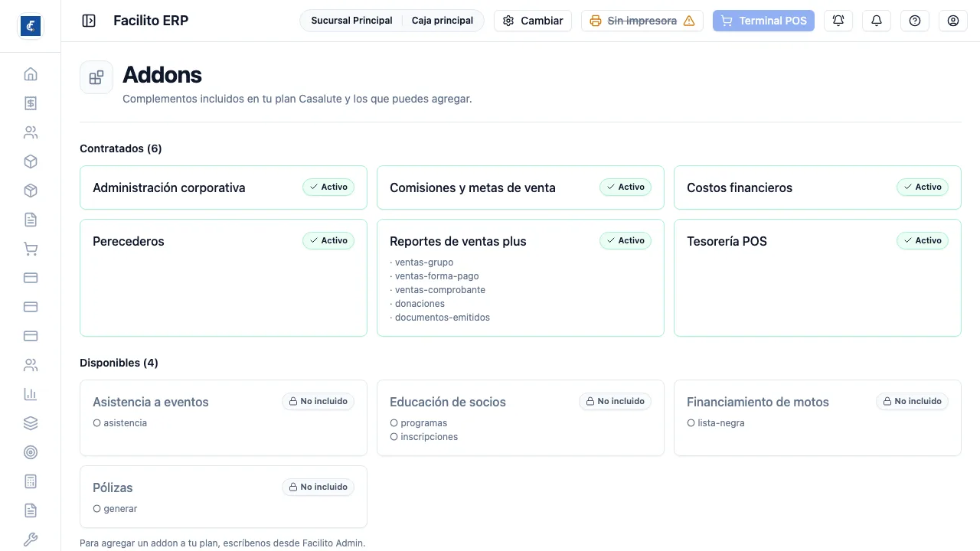Select the Sucursal Principal segment
The image size is (980, 551).
pyautogui.click(x=351, y=21)
